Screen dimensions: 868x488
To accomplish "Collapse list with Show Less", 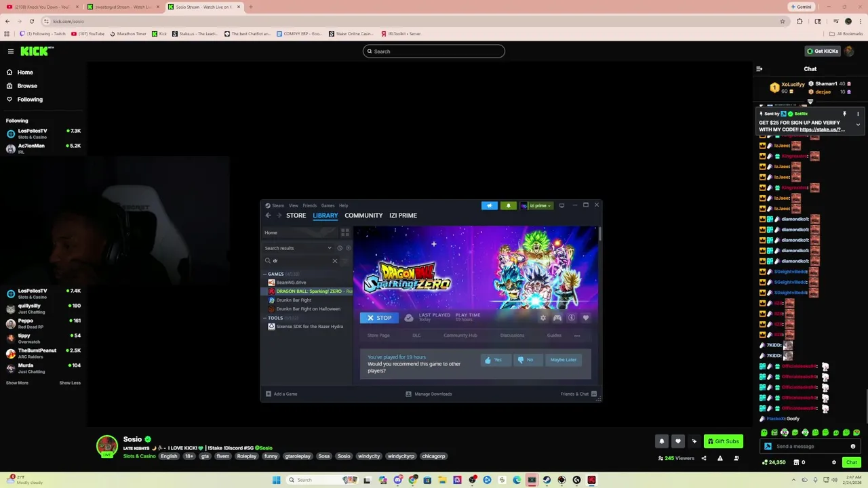I will (x=70, y=383).
